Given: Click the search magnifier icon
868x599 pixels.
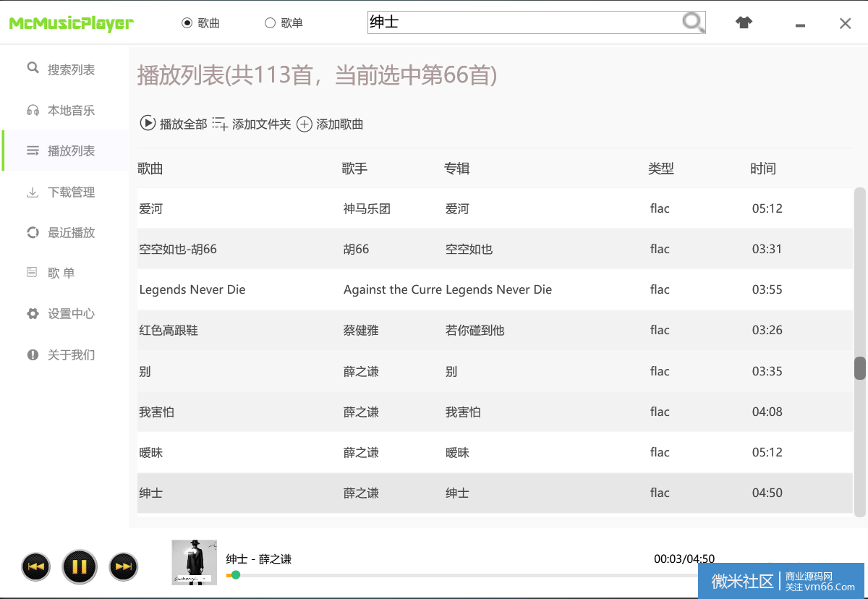Looking at the screenshot, I should pos(693,22).
